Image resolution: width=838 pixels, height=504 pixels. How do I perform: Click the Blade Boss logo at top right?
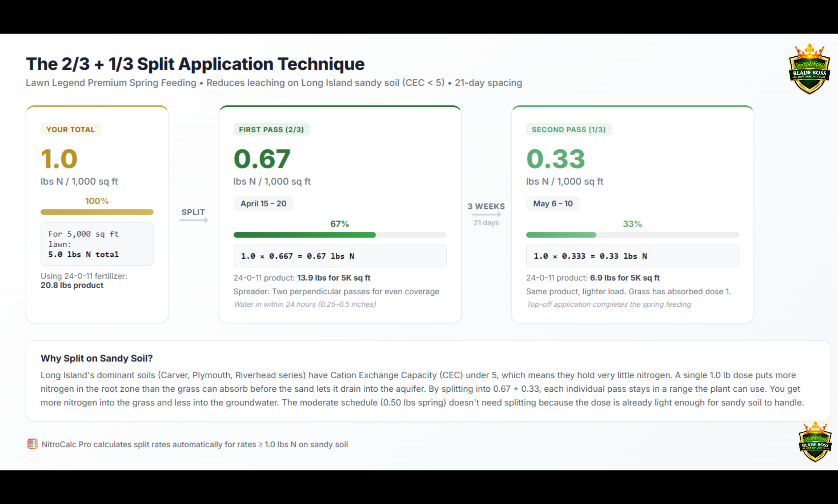809,69
